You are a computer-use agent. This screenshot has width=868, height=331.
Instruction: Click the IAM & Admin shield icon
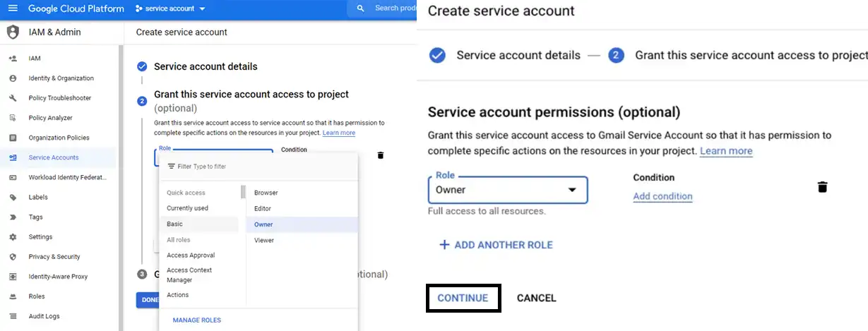tap(13, 32)
